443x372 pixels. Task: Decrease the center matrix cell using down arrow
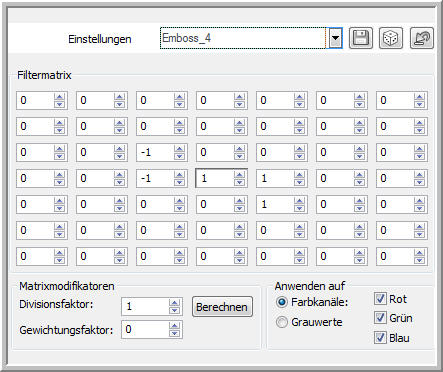click(x=239, y=182)
